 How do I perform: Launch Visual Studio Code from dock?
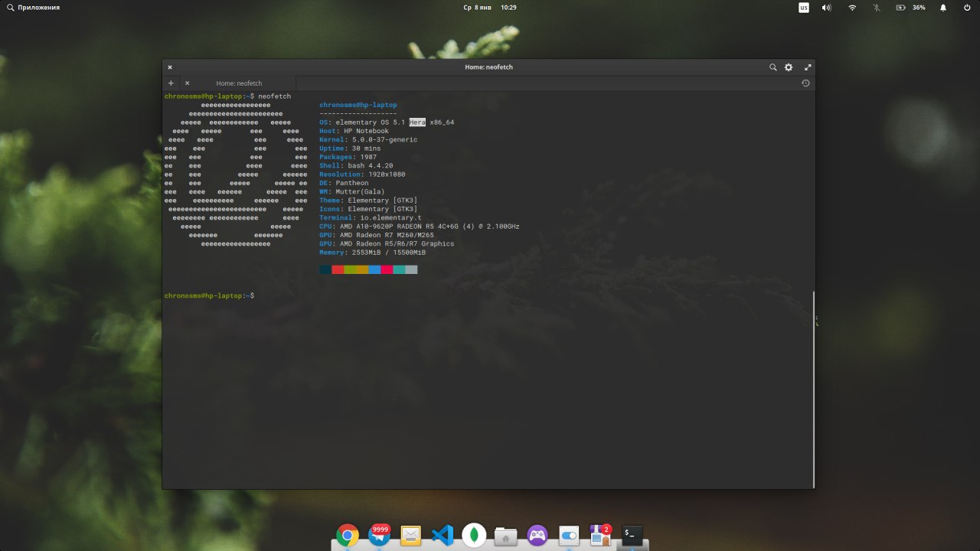[x=443, y=535]
